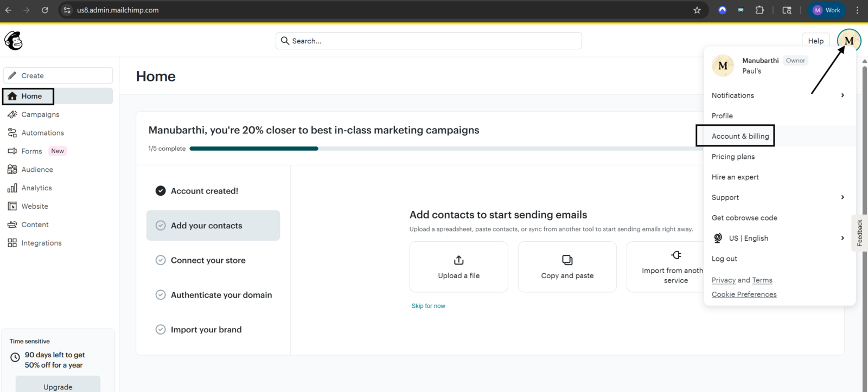The height and width of the screenshot is (392, 868).
Task: Open the Integrations sidebar label
Action: (41, 243)
